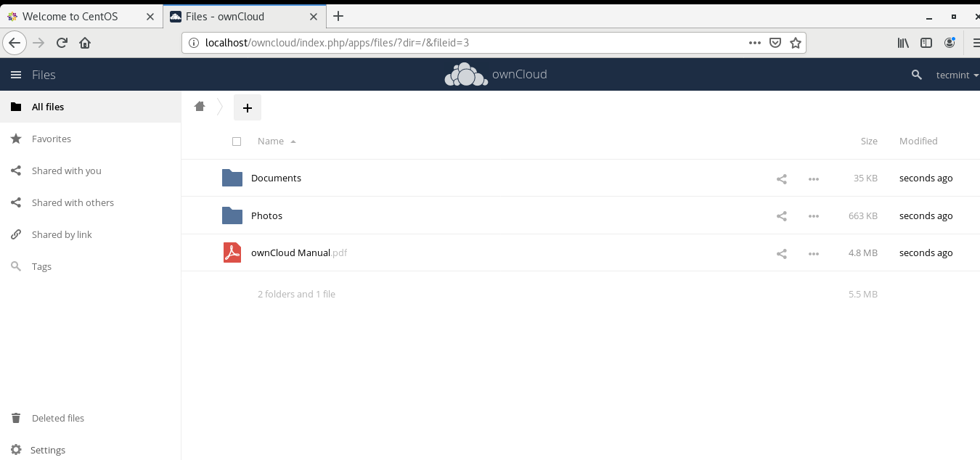
Task: Click the Documents folder icon
Action: tap(232, 178)
